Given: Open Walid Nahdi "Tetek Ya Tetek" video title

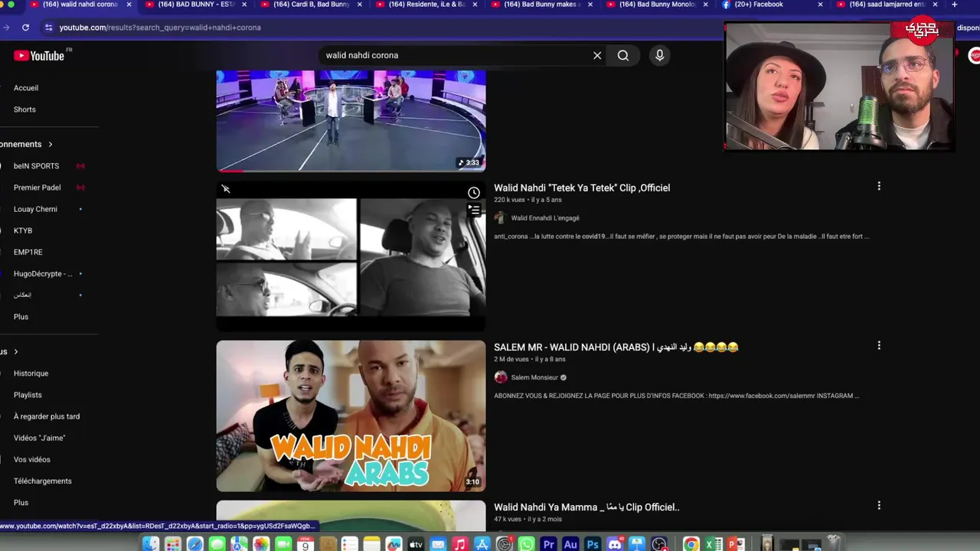Looking at the screenshot, I should (582, 187).
